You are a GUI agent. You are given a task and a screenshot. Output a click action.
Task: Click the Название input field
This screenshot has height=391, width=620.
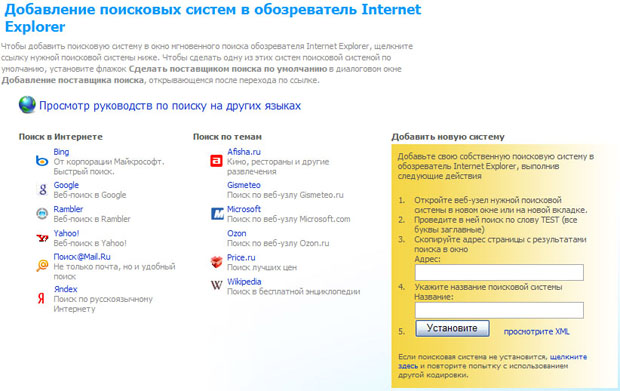[499, 310]
